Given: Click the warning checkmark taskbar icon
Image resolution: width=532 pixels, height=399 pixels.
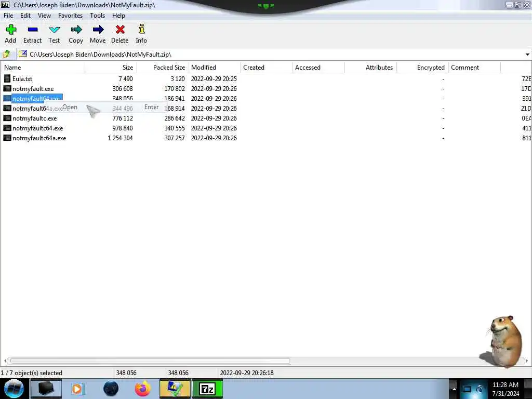Looking at the screenshot, I should point(175,389).
